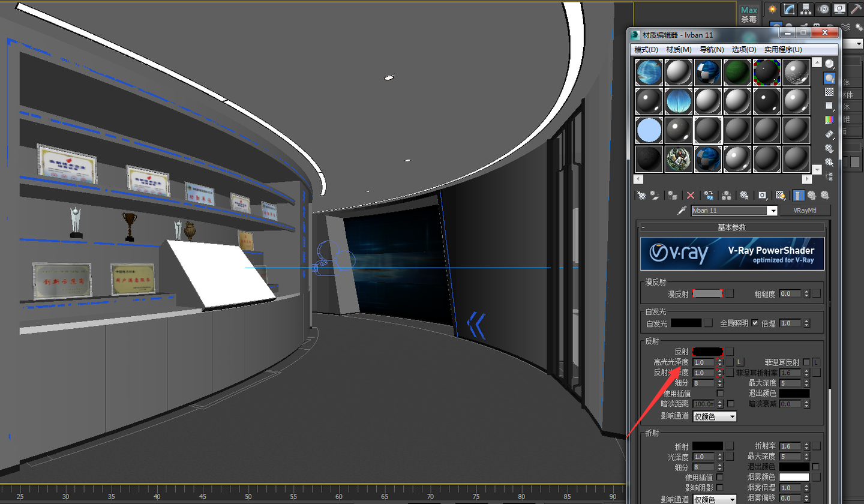
Task: Toggle Show End Result icon
Action: click(x=799, y=195)
